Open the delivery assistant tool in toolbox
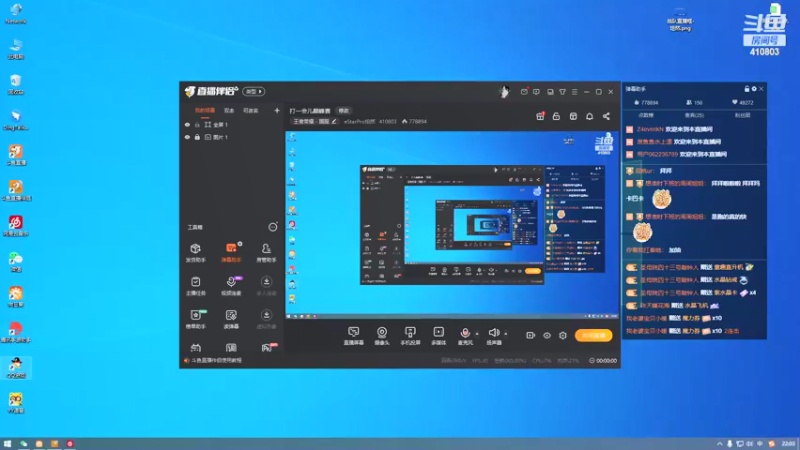This screenshot has height=450, width=800. click(195, 252)
